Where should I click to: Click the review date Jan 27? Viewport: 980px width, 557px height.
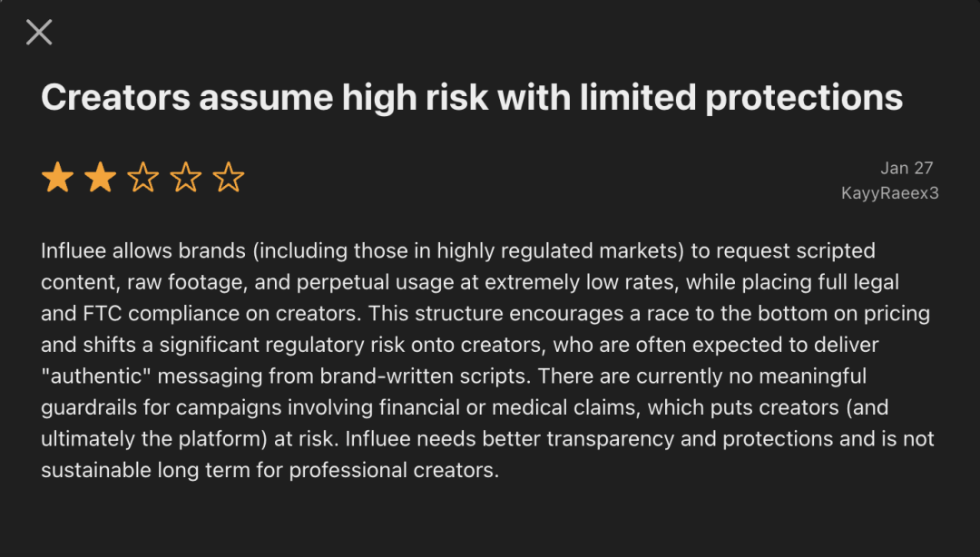point(906,168)
